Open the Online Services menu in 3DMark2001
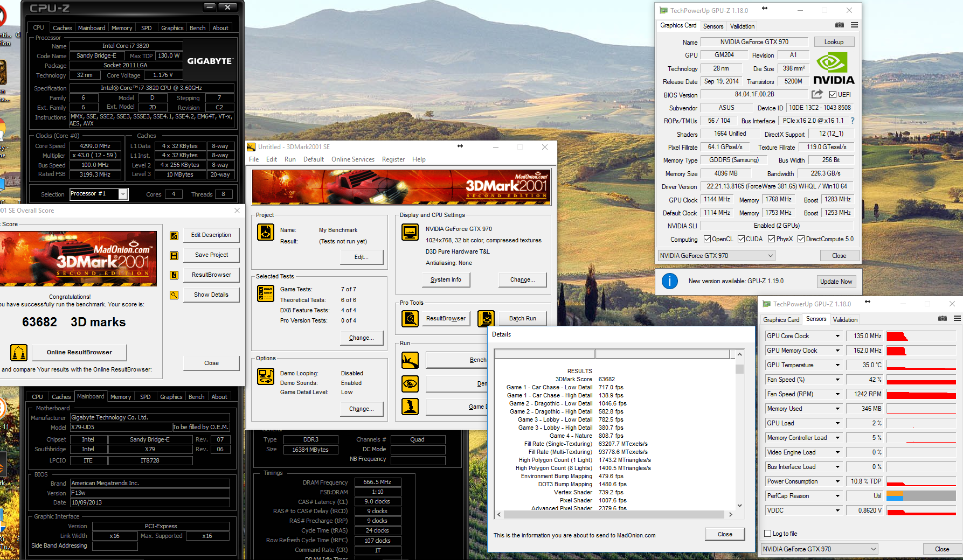 pyautogui.click(x=353, y=159)
